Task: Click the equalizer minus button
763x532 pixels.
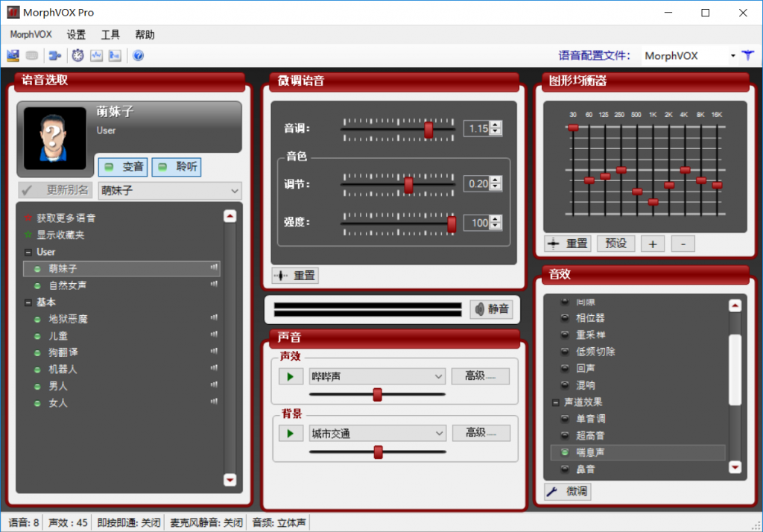Action: (683, 244)
